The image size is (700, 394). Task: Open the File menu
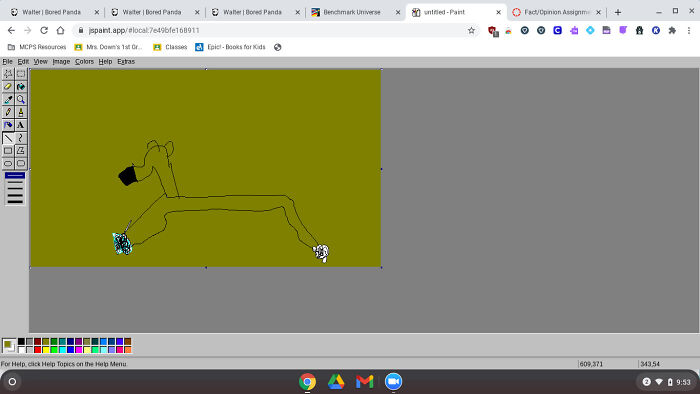click(x=8, y=62)
